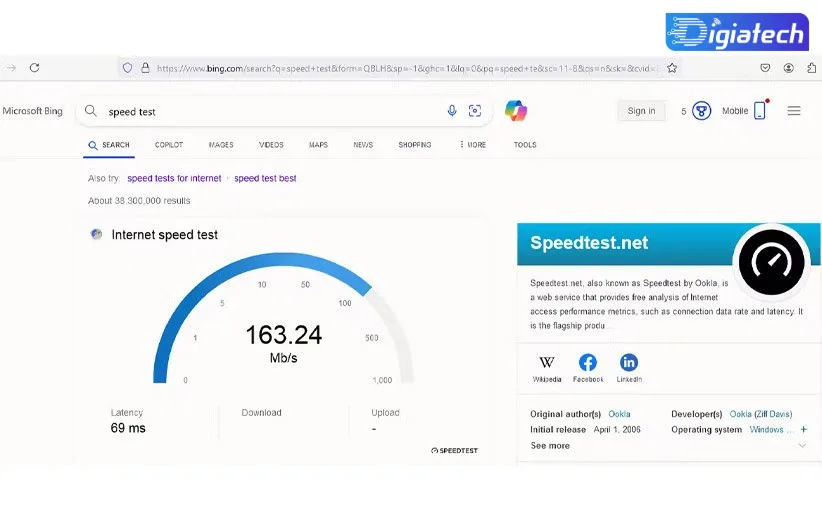Open the Tools filter option
Image resolution: width=822 pixels, height=522 pixels.
[525, 145]
